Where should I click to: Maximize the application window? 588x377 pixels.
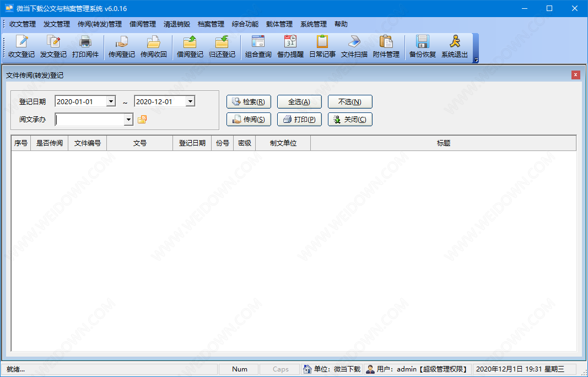(549, 8)
